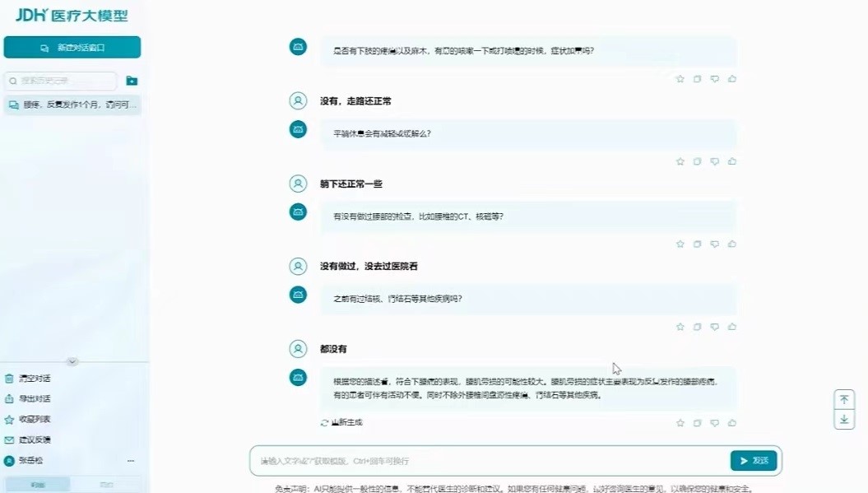868x493 pixels.
Task: Jump to bottom with the down arrow control
Action: point(844,420)
